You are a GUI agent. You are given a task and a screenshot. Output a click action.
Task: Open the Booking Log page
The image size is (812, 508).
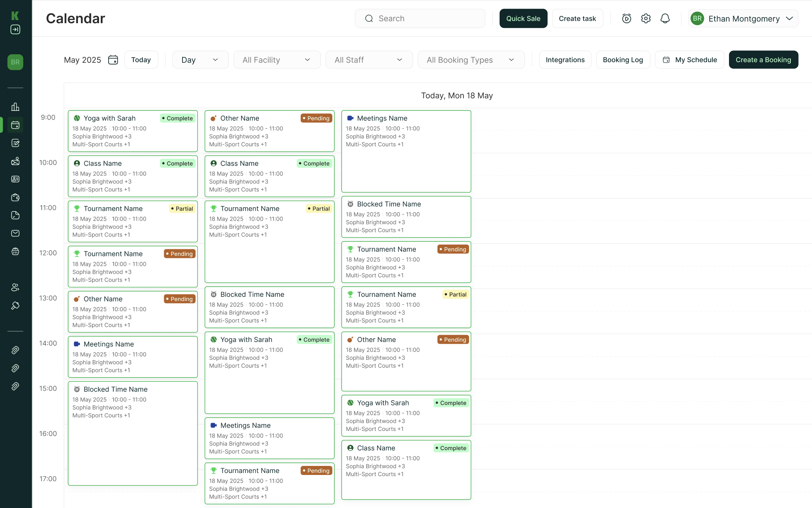tap(623, 60)
